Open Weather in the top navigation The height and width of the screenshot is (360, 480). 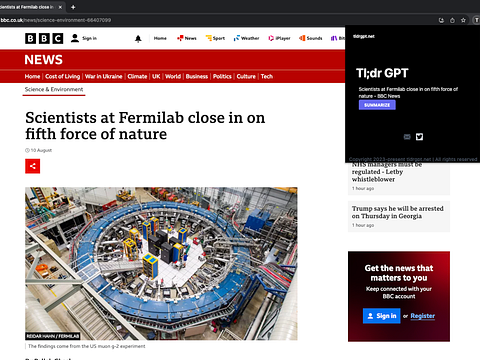246,38
